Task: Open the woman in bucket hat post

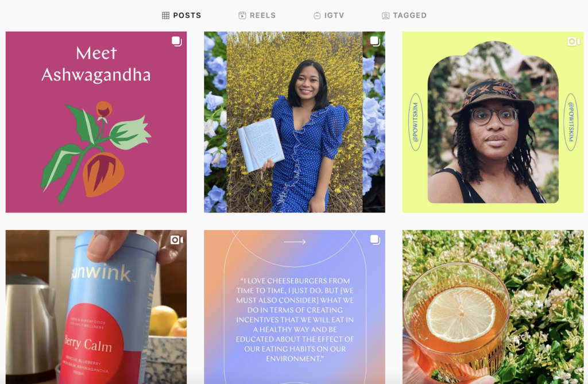Action: [x=493, y=122]
